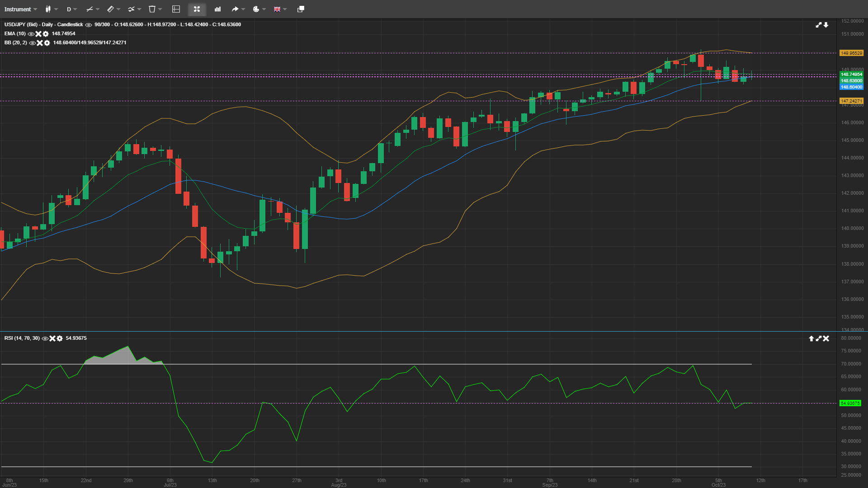Expand the language dropdown arrow
Viewport: 868px width, 488px height.
pyautogui.click(x=285, y=9)
